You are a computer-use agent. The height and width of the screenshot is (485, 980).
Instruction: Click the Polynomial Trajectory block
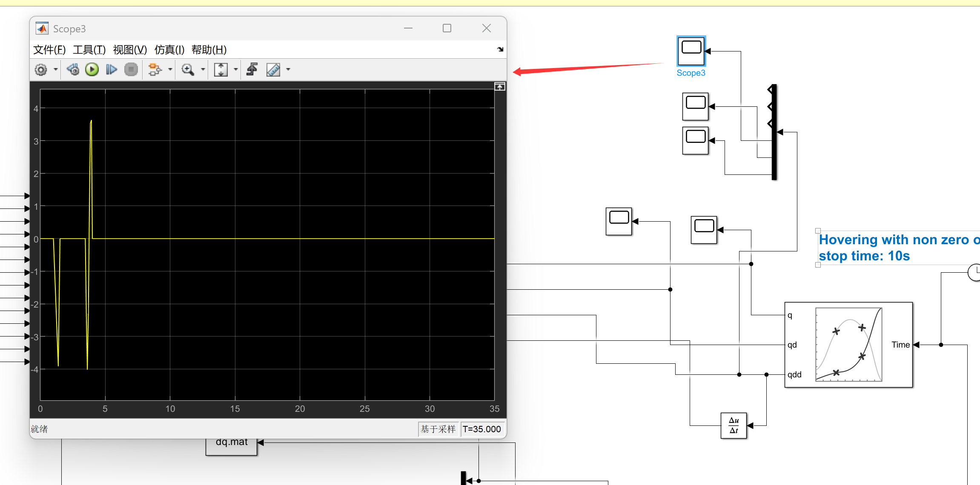click(x=848, y=345)
